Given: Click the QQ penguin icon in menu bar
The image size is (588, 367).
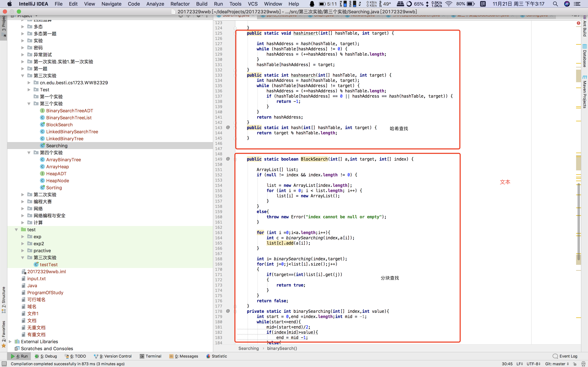Looking at the screenshot, I should click(x=312, y=4).
